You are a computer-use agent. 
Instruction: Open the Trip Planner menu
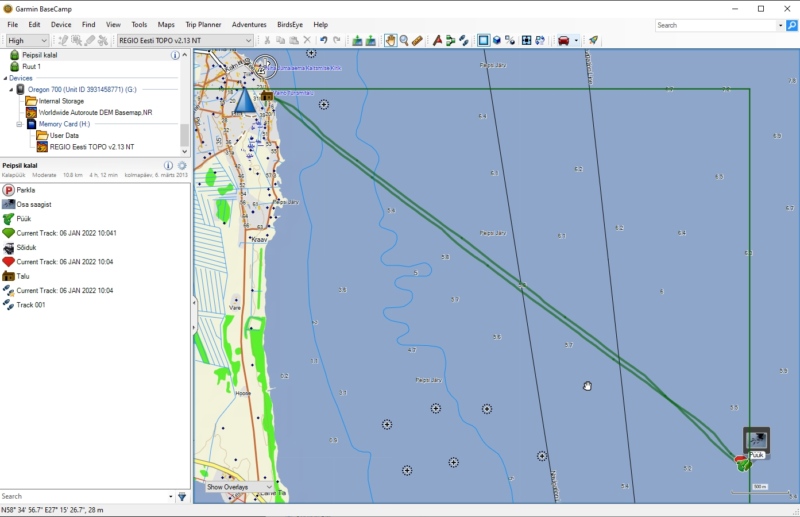(203, 24)
